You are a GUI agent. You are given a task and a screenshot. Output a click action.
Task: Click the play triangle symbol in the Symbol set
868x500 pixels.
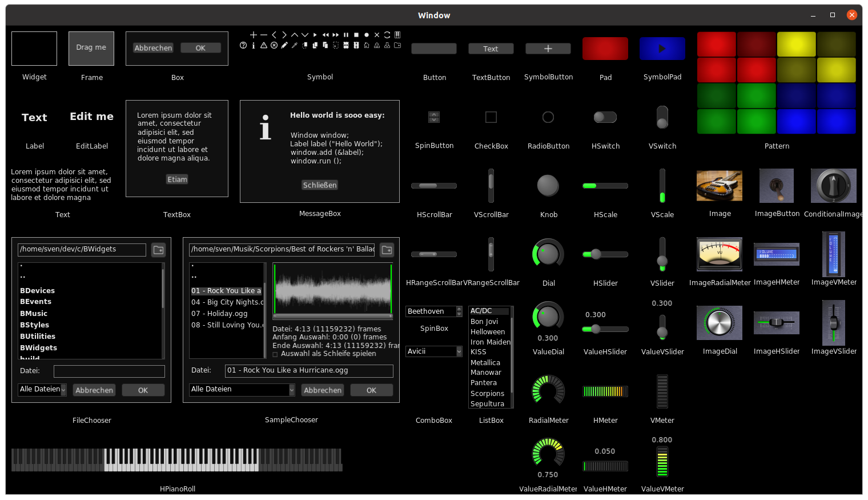click(315, 35)
